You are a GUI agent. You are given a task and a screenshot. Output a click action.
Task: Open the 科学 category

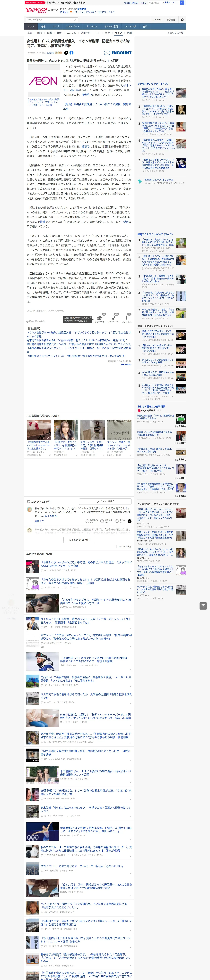[x=107, y=33]
